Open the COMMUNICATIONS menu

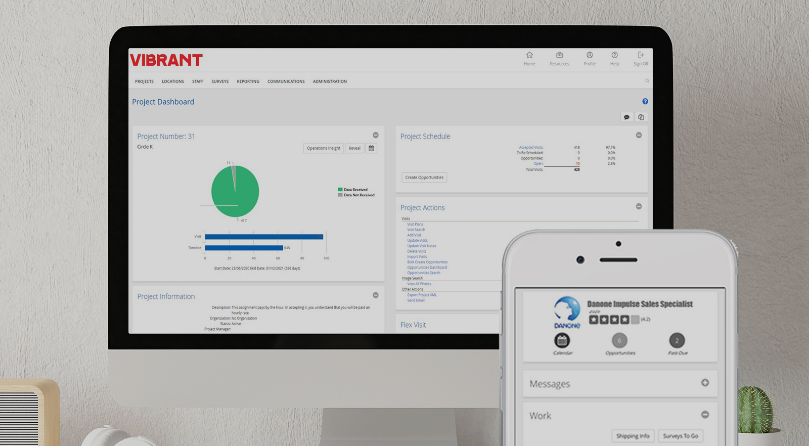[286, 82]
